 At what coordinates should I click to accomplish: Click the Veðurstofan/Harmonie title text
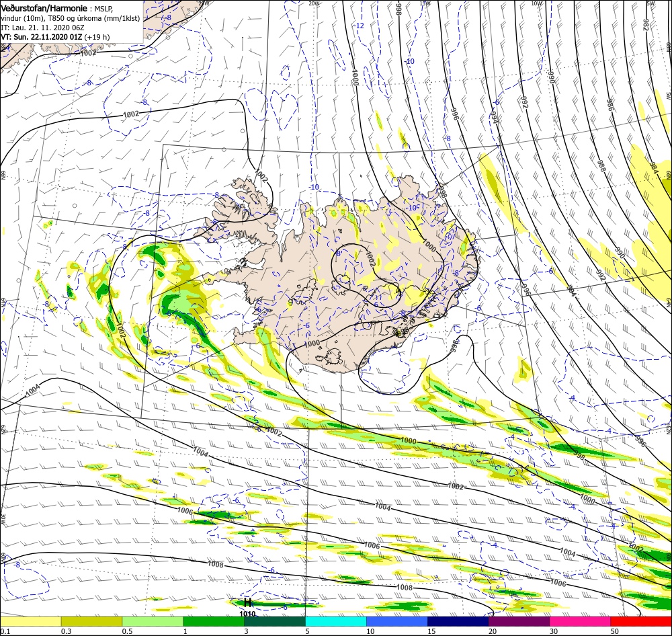pyautogui.click(x=44, y=8)
